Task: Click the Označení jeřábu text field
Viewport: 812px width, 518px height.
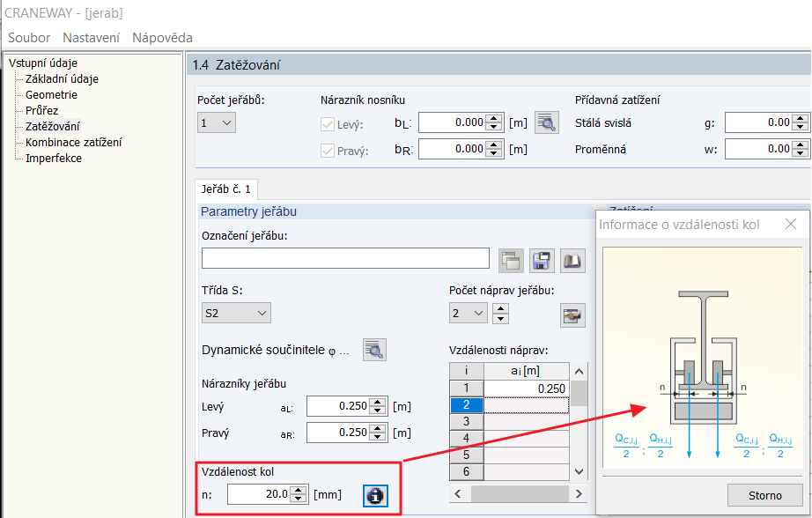Action: 345,258
